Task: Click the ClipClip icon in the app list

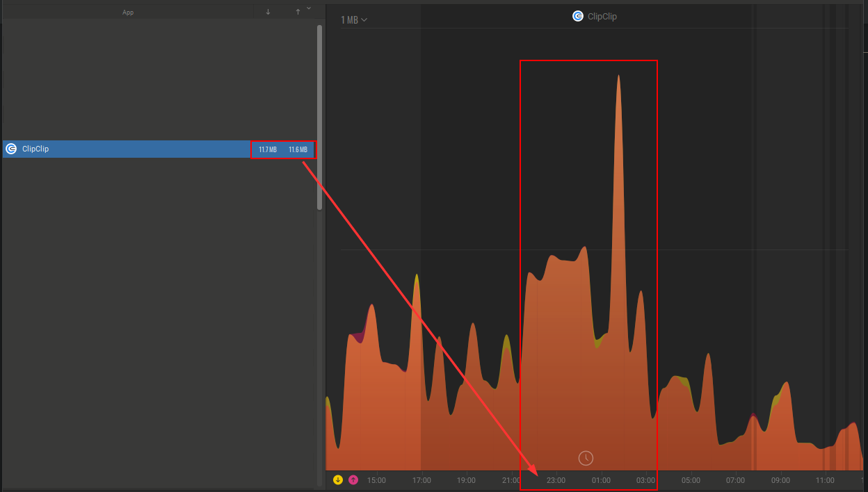Action: 11,149
